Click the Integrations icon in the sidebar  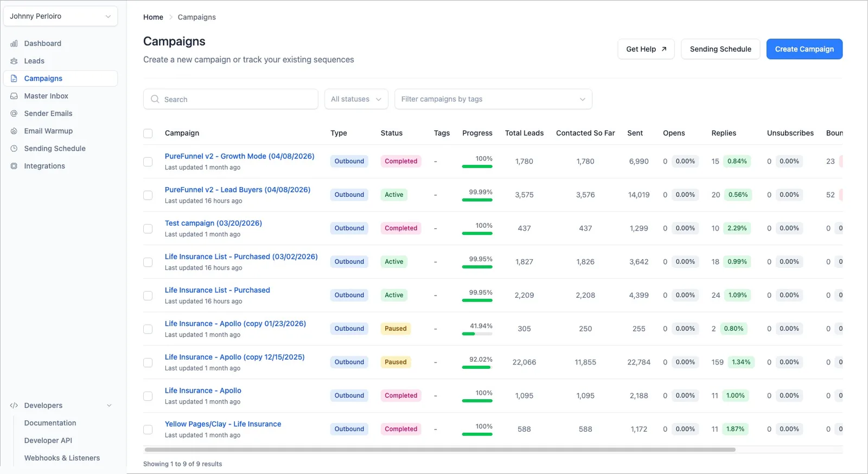click(x=14, y=166)
